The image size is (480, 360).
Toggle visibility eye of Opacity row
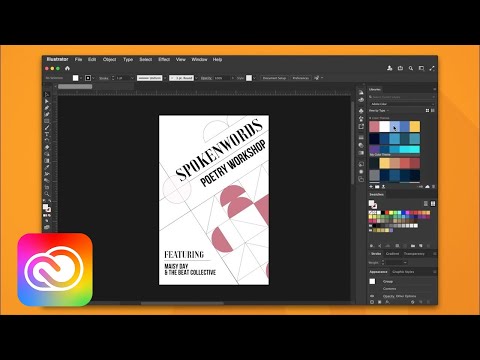372,296
